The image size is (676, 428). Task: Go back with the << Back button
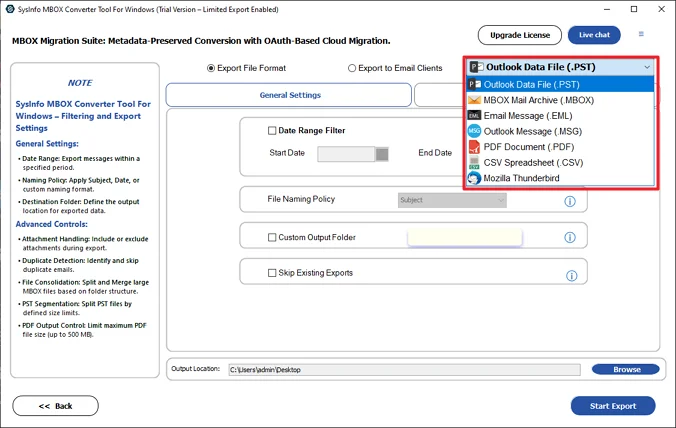coord(55,406)
